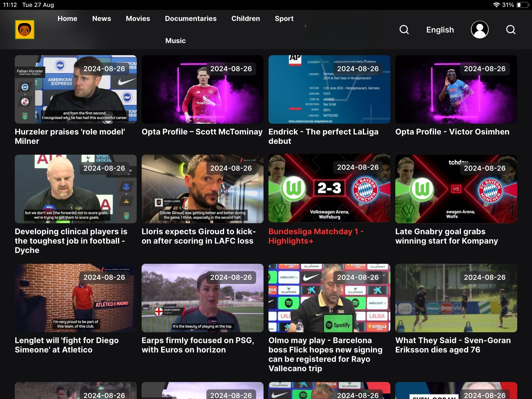
Task: Click 'Opta Profile - Victor Osimhen' title
Action: (x=452, y=132)
